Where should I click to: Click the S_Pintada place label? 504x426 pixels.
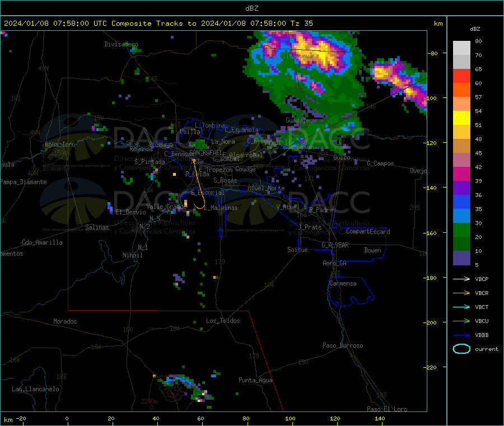pyautogui.click(x=150, y=162)
